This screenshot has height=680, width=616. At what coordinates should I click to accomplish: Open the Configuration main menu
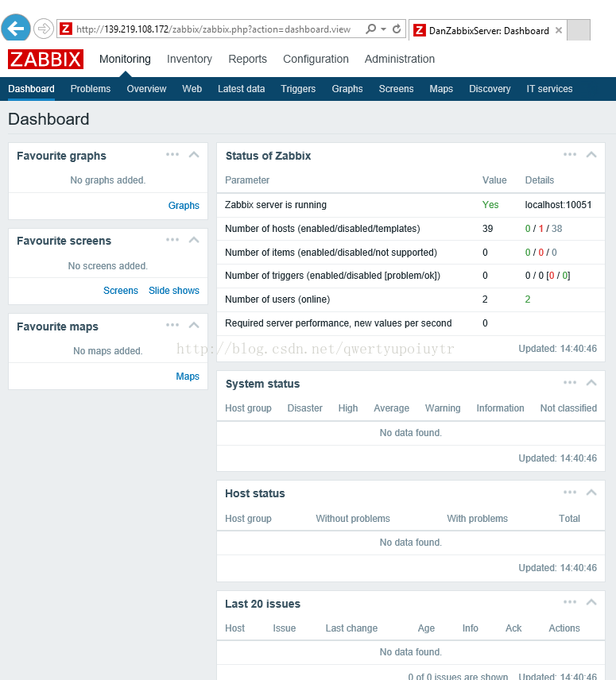click(316, 59)
